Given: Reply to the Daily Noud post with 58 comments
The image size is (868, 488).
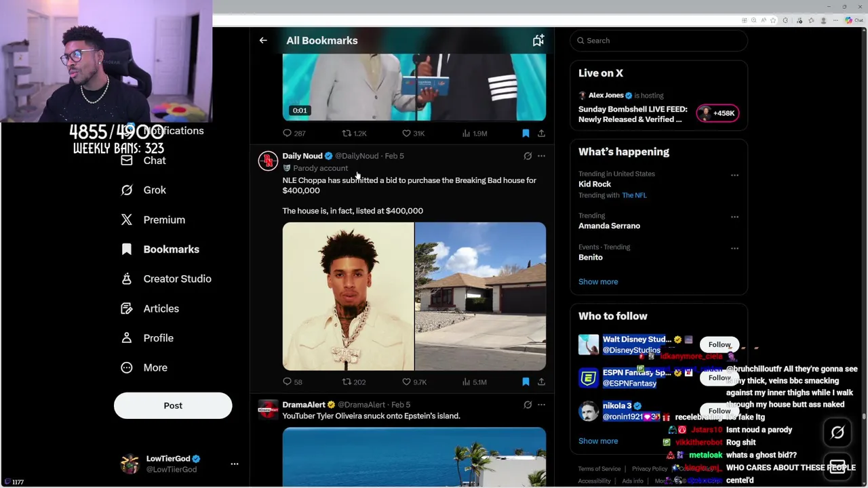Looking at the screenshot, I should pyautogui.click(x=293, y=382).
